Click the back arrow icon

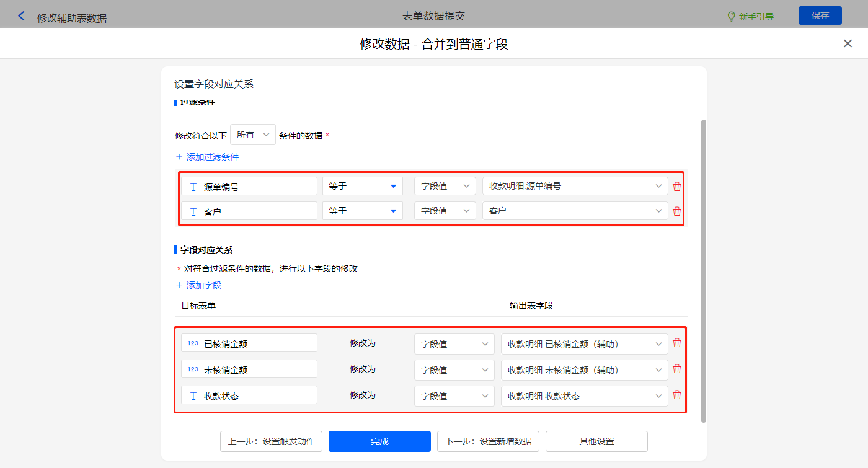point(22,16)
